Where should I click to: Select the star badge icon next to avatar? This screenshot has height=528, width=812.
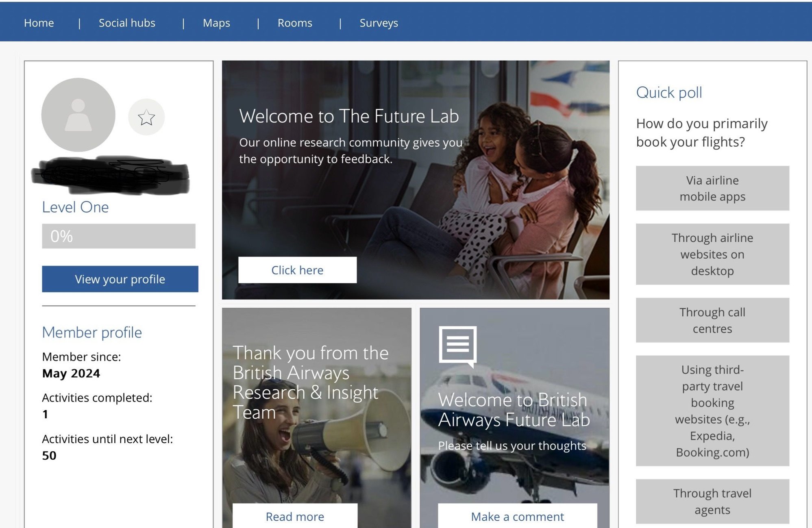click(x=146, y=117)
